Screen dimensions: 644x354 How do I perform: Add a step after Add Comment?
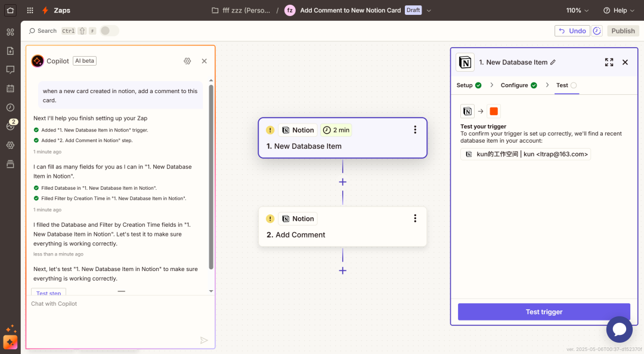click(x=342, y=270)
